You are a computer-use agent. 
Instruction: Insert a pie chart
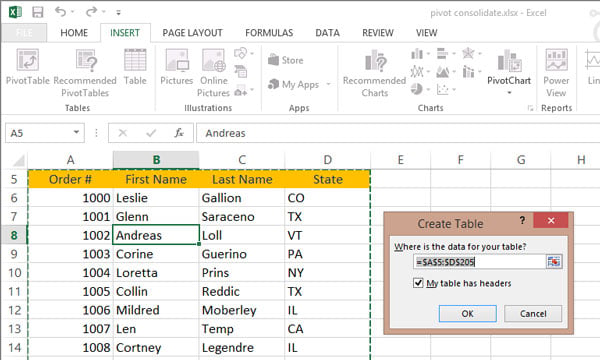(x=417, y=90)
